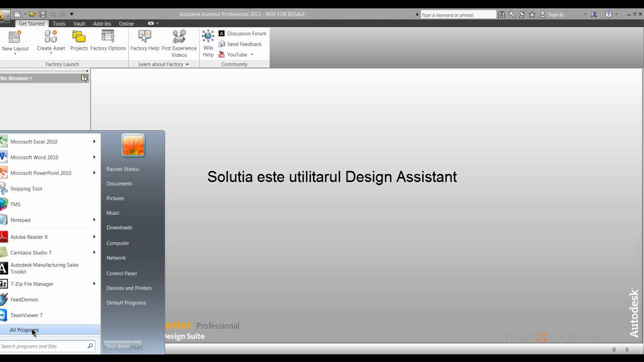644x362 pixels.
Task: Click the New Layout icon
Action: [15, 36]
